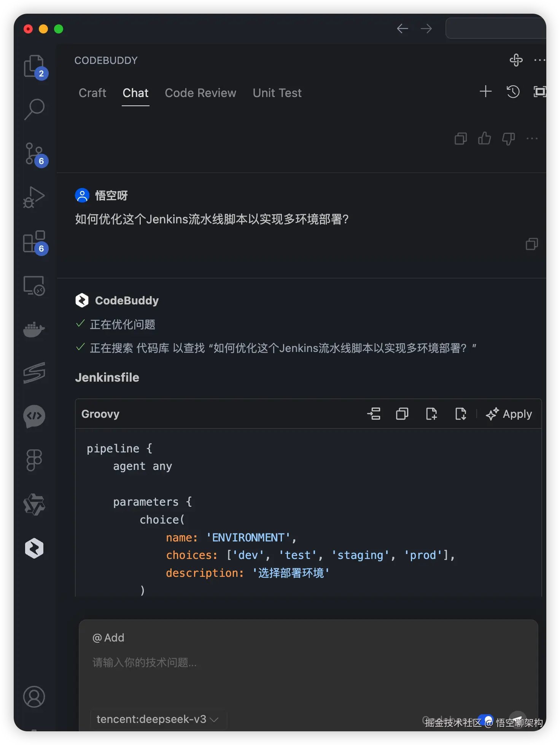Viewport: 560px width, 745px height.
Task: Open response ellipsis options beside thumbs down
Action: click(532, 138)
